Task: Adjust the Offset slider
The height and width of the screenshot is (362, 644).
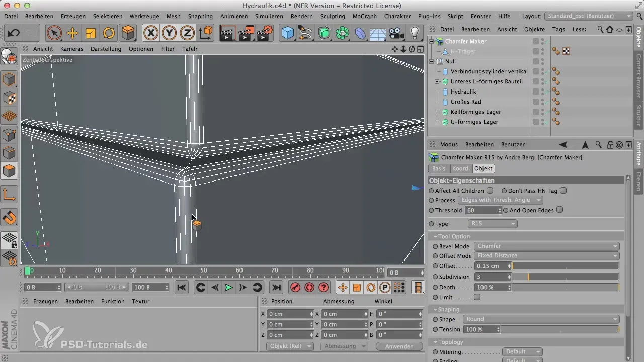Action: (566, 266)
